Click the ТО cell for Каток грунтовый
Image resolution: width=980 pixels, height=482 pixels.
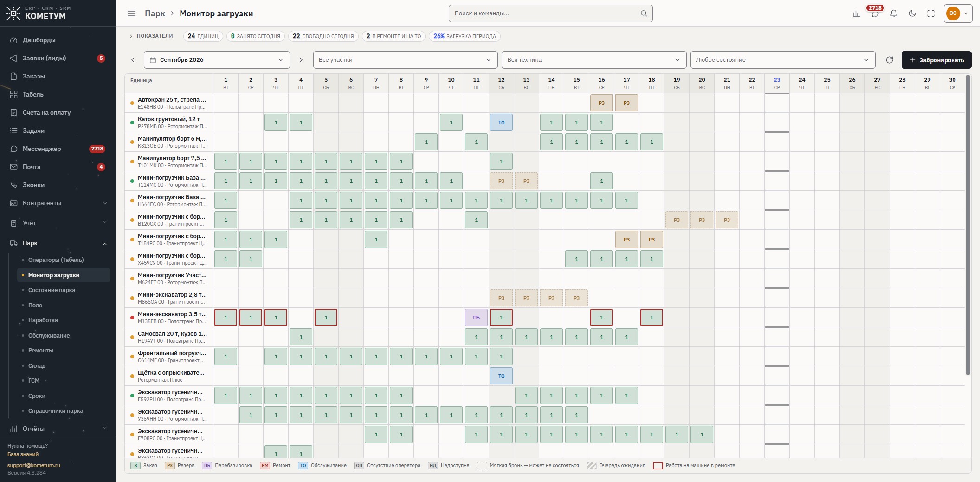click(x=502, y=123)
